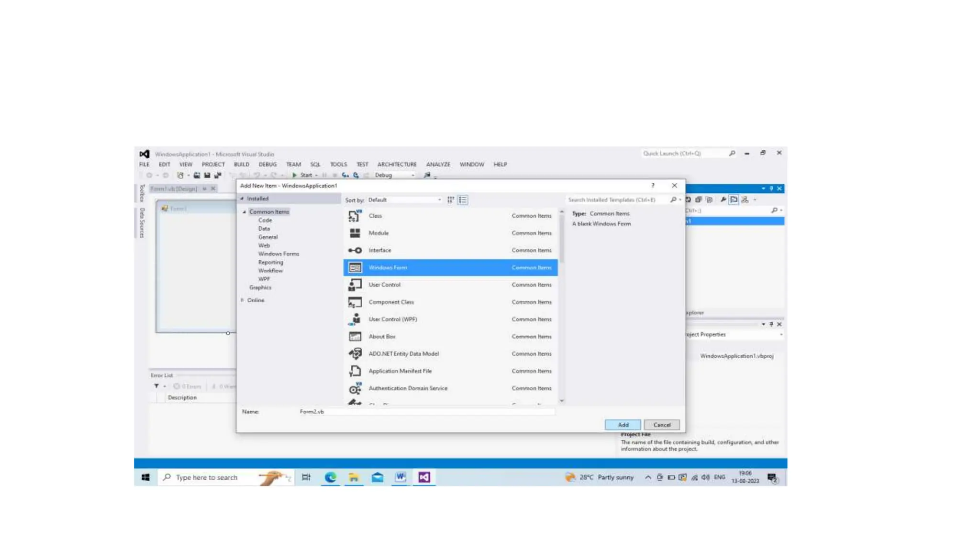Click the Add button
The width and height of the screenshot is (980, 551).
coord(623,425)
